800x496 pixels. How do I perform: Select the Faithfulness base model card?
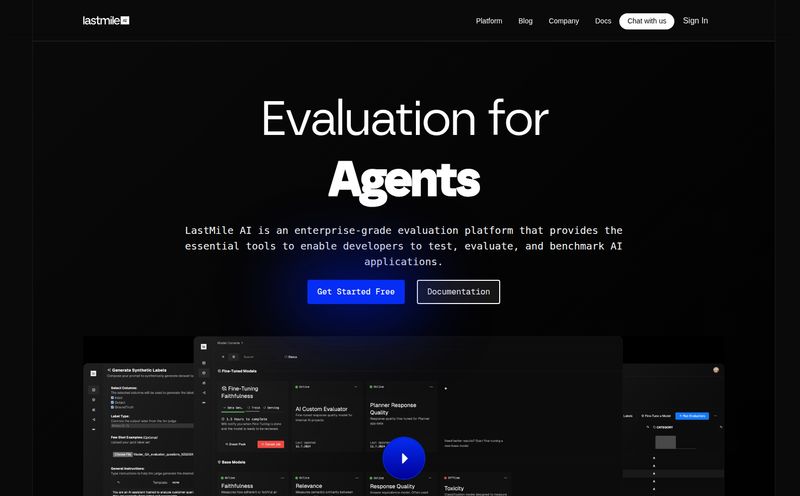[253, 484]
